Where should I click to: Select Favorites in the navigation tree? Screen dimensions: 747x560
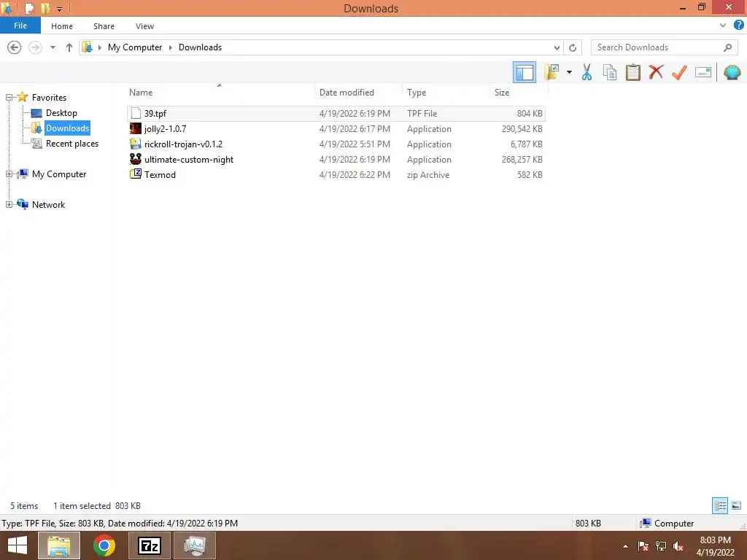49,97
